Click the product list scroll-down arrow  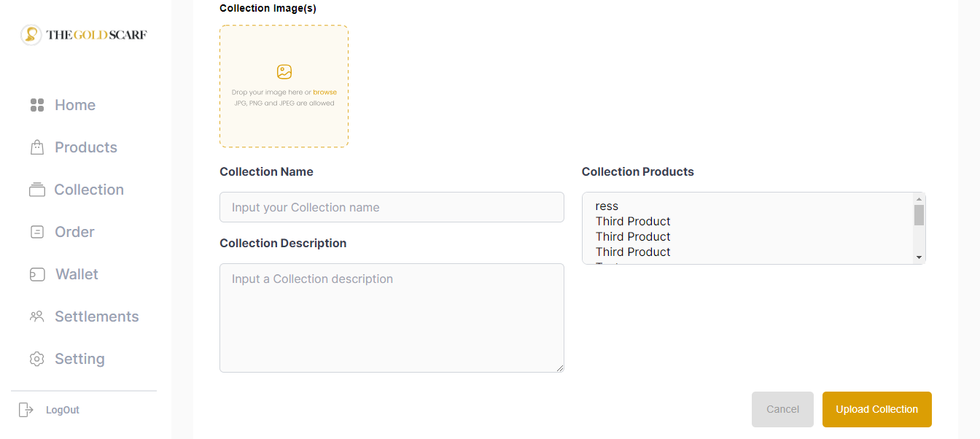[x=919, y=257]
